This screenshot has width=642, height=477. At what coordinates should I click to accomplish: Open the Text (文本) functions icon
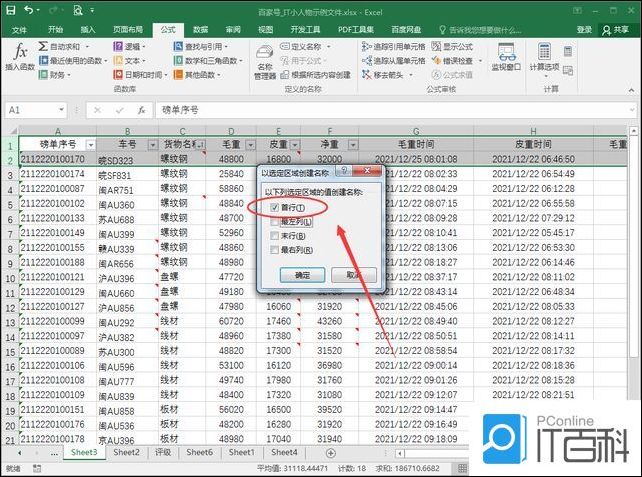(x=118, y=61)
